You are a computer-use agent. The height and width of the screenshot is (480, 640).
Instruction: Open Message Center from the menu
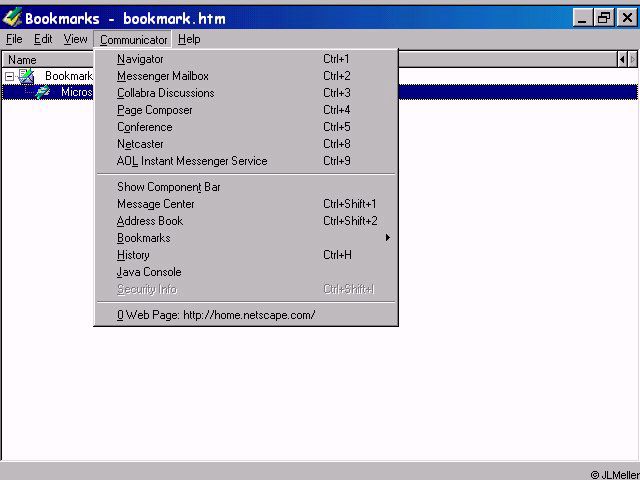(x=246, y=204)
